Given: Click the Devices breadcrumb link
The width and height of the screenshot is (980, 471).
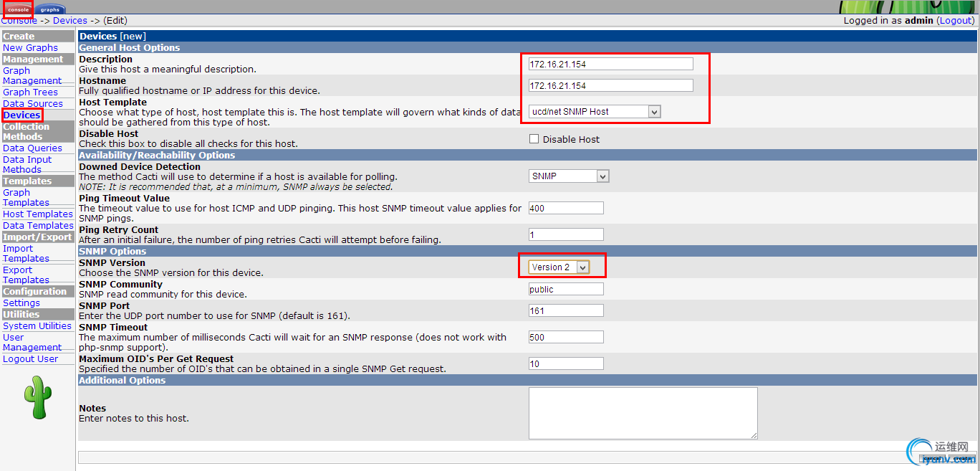Looking at the screenshot, I should click(x=70, y=21).
